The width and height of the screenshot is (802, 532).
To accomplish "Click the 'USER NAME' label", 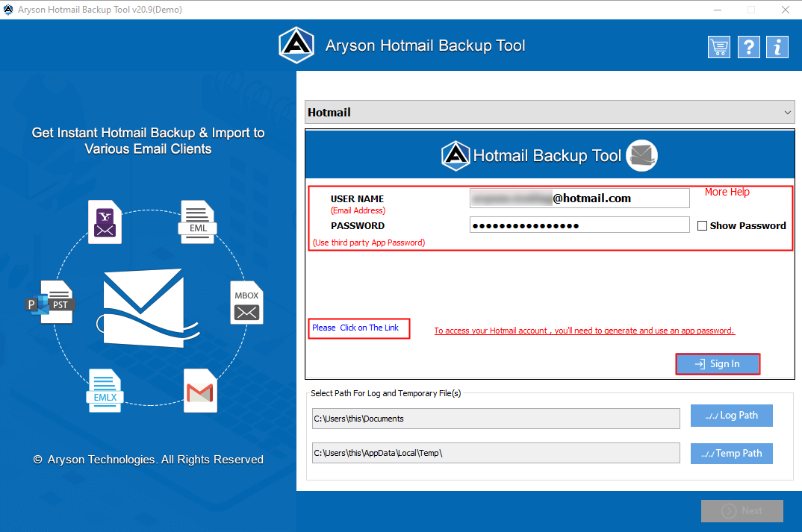I will tap(357, 198).
